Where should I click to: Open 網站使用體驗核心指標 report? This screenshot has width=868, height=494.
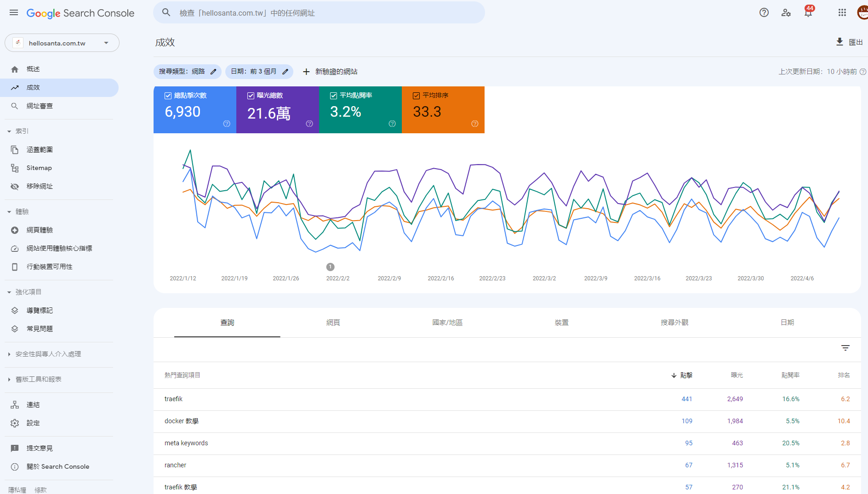(59, 249)
